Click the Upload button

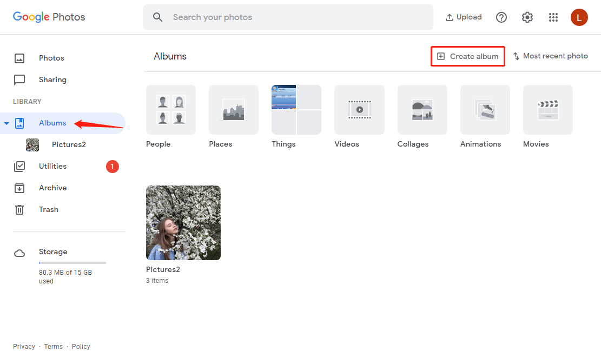point(463,17)
